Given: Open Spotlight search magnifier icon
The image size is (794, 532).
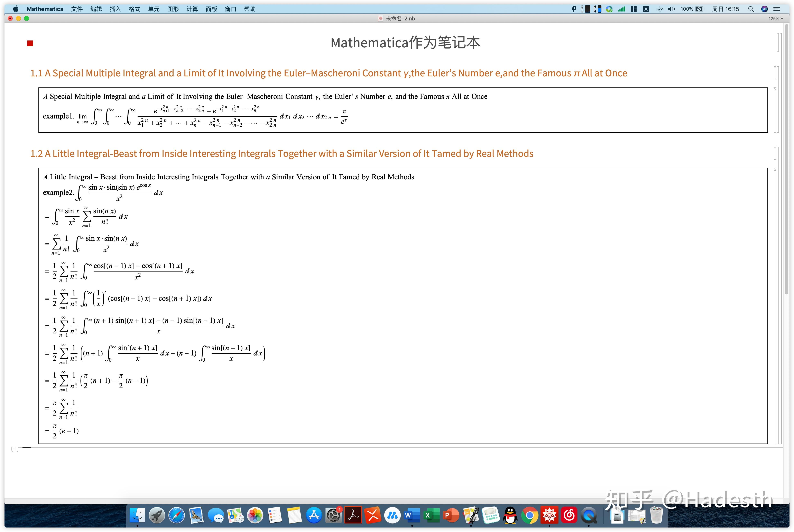Looking at the screenshot, I should (751, 9).
